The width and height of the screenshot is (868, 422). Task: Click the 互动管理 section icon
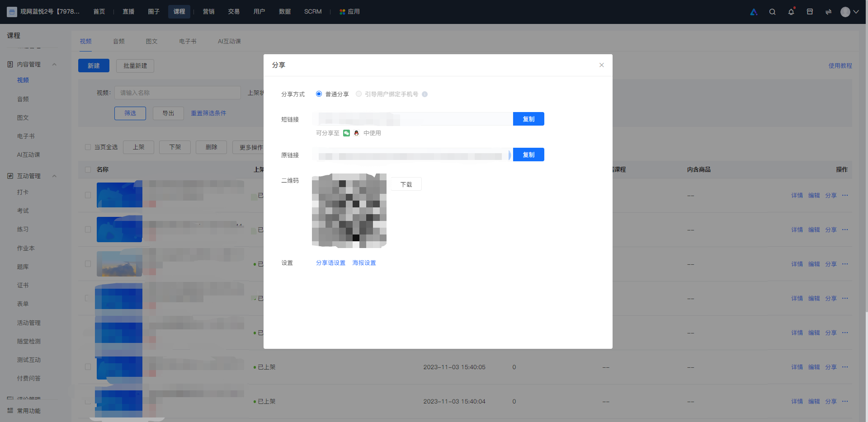tap(10, 176)
